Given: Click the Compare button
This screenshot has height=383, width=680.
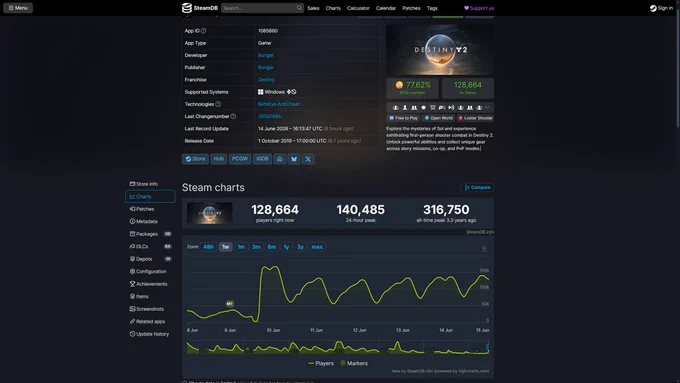Looking at the screenshot, I should click(477, 187).
